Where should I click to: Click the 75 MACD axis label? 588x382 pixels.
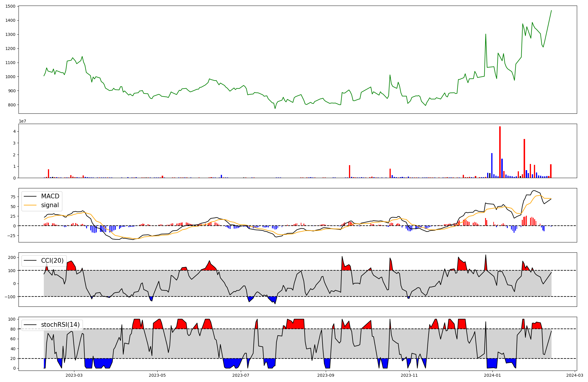pos(13,197)
